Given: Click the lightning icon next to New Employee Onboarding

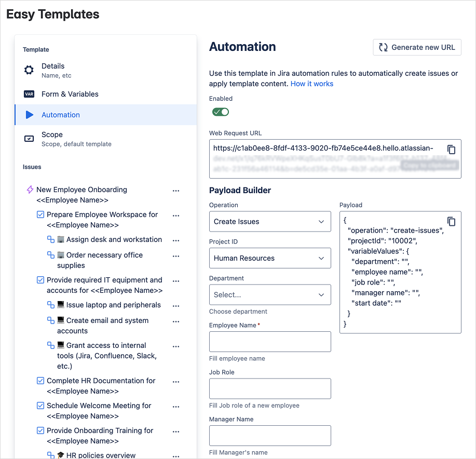Looking at the screenshot, I should click(x=30, y=190).
